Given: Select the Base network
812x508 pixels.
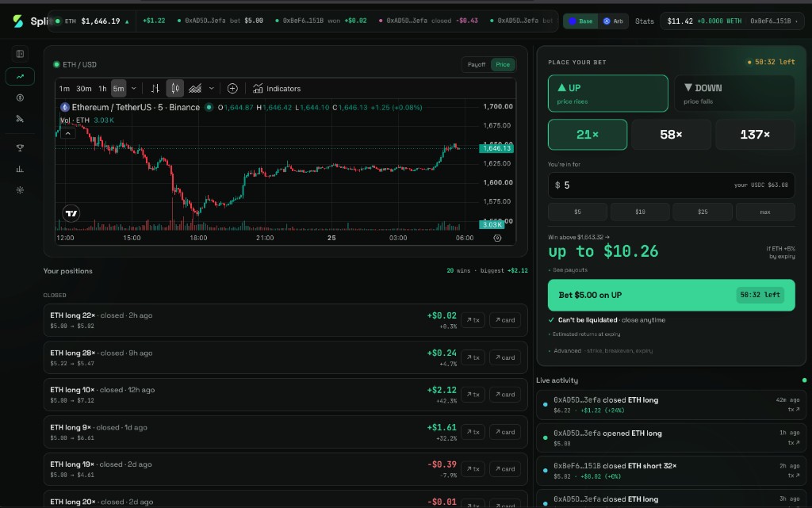Looking at the screenshot, I should [581, 21].
